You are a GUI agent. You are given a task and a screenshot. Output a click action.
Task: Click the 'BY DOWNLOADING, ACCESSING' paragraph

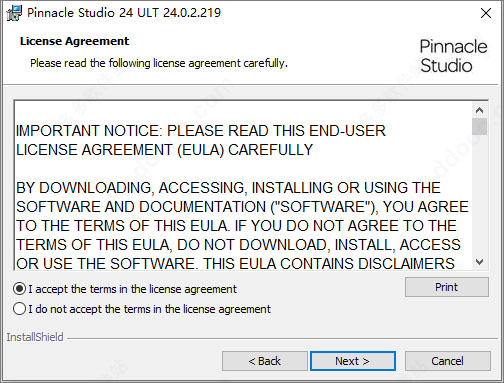[x=242, y=226]
